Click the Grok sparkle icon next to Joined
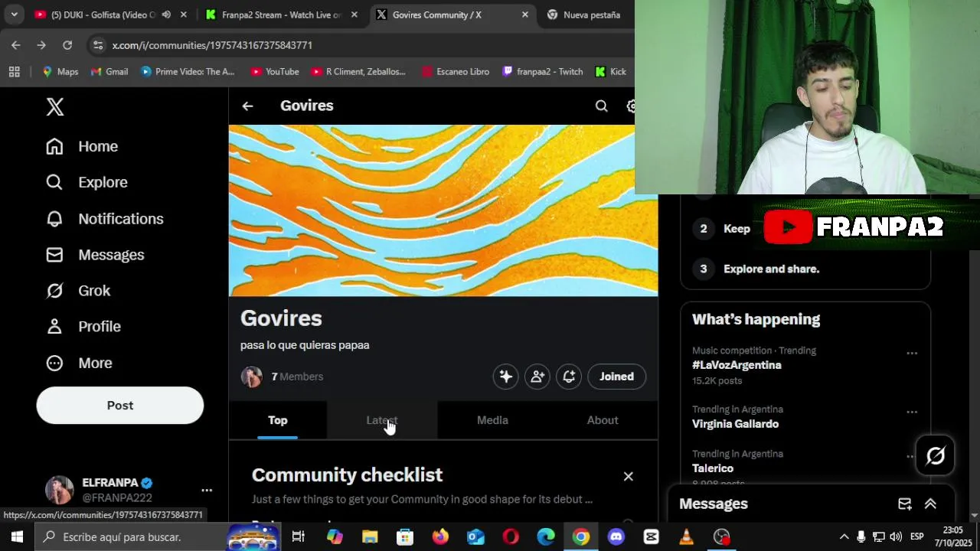 pyautogui.click(x=506, y=377)
